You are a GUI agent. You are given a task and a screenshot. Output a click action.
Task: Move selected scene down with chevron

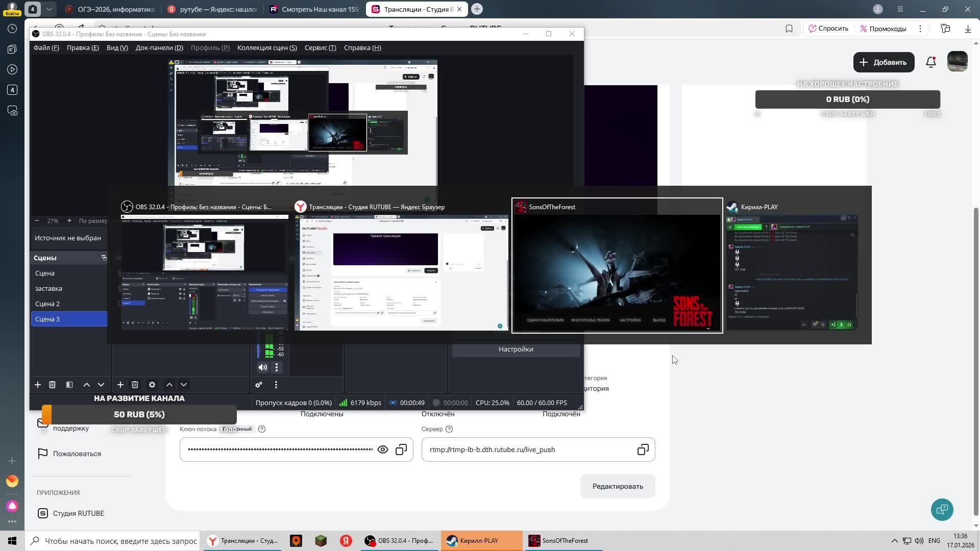(x=101, y=385)
